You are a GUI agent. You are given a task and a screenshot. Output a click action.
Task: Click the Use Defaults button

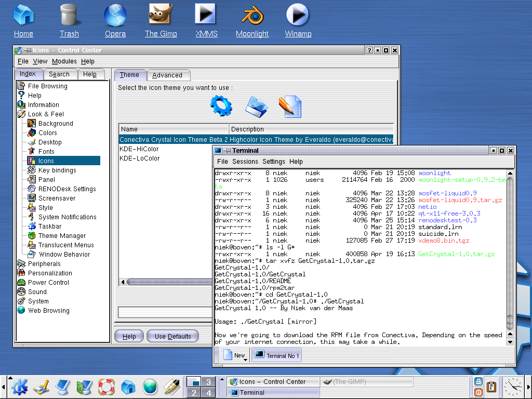click(172, 336)
